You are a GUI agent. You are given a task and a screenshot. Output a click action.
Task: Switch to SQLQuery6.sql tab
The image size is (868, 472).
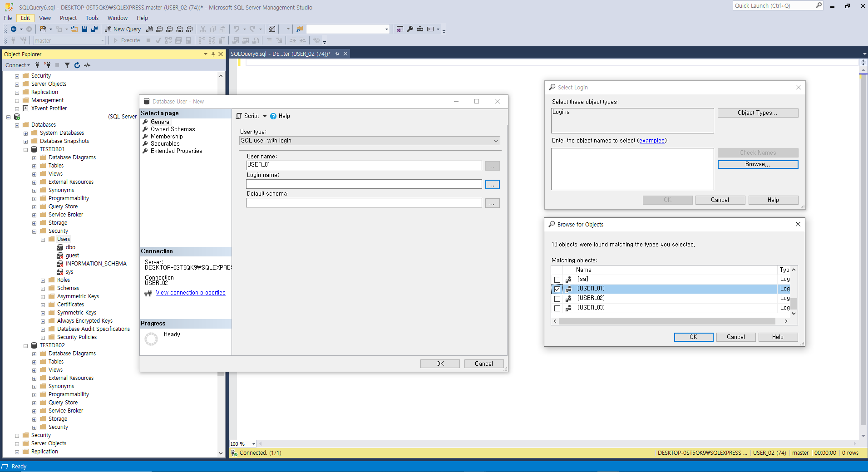click(x=280, y=54)
